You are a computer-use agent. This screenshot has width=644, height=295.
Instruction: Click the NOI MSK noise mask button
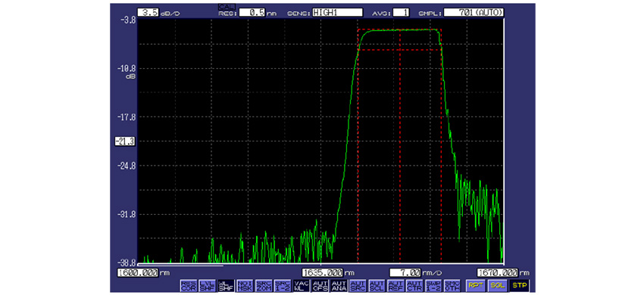(x=245, y=285)
